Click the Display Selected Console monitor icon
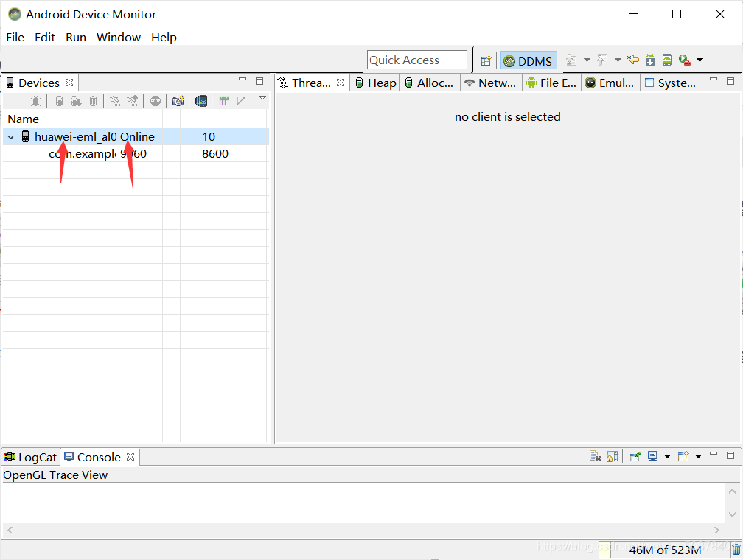The width and height of the screenshot is (743, 560). (x=653, y=456)
